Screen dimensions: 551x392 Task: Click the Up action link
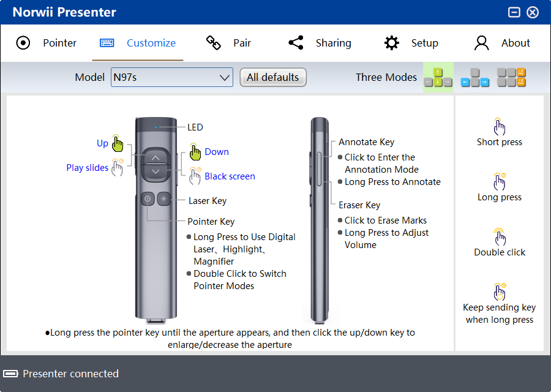coord(102,143)
